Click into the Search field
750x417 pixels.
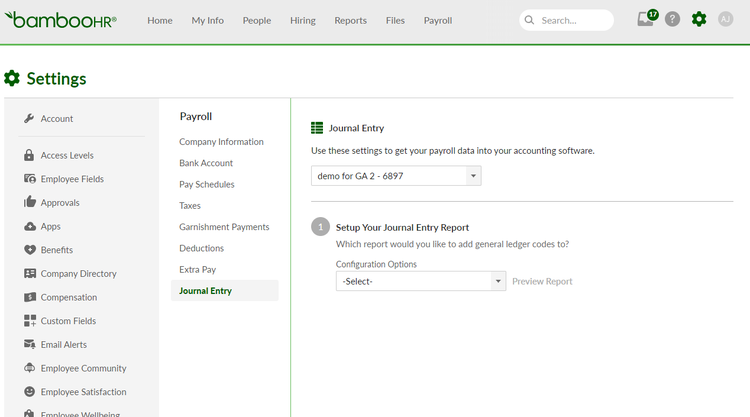click(x=566, y=20)
